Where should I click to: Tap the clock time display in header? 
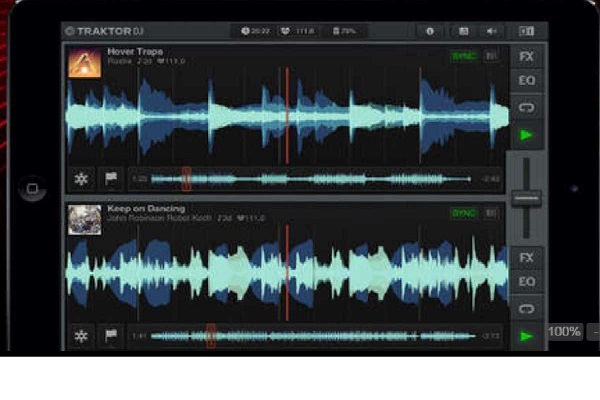click(255, 31)
